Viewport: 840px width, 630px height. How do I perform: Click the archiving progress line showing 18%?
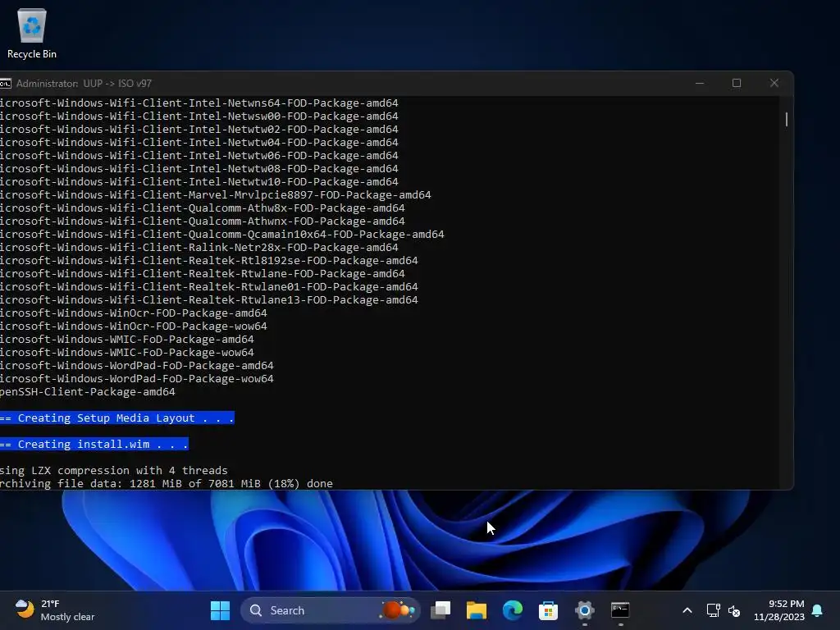click(166, 484)
